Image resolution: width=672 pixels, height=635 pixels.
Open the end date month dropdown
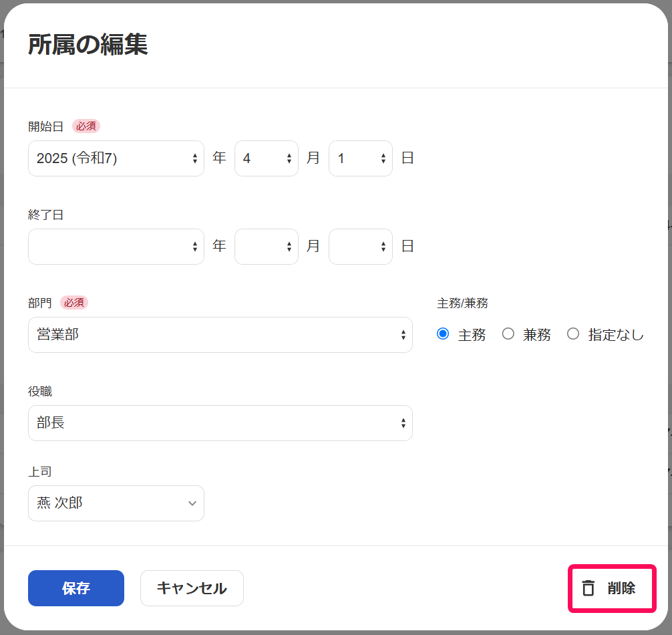[x=266, y=247]
